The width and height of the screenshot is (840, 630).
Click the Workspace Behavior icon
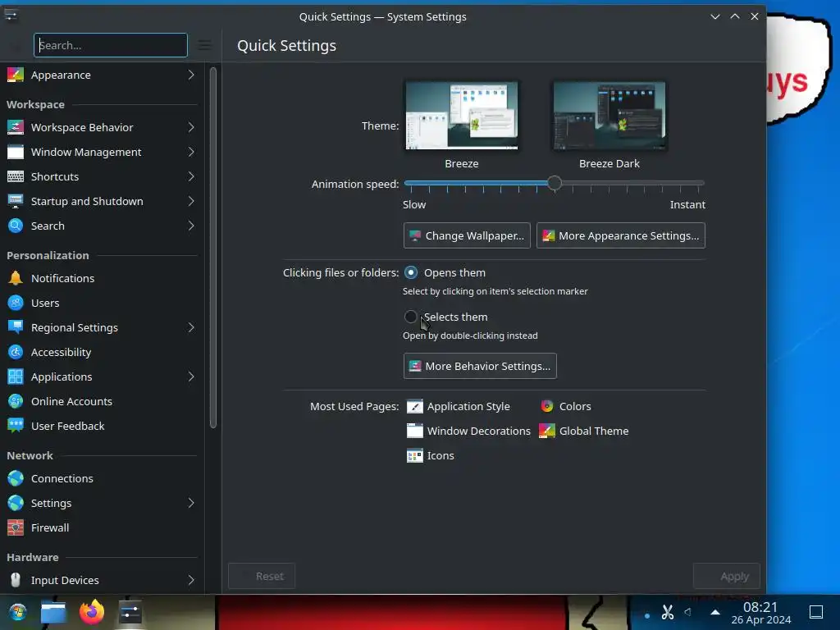(16, 127)
